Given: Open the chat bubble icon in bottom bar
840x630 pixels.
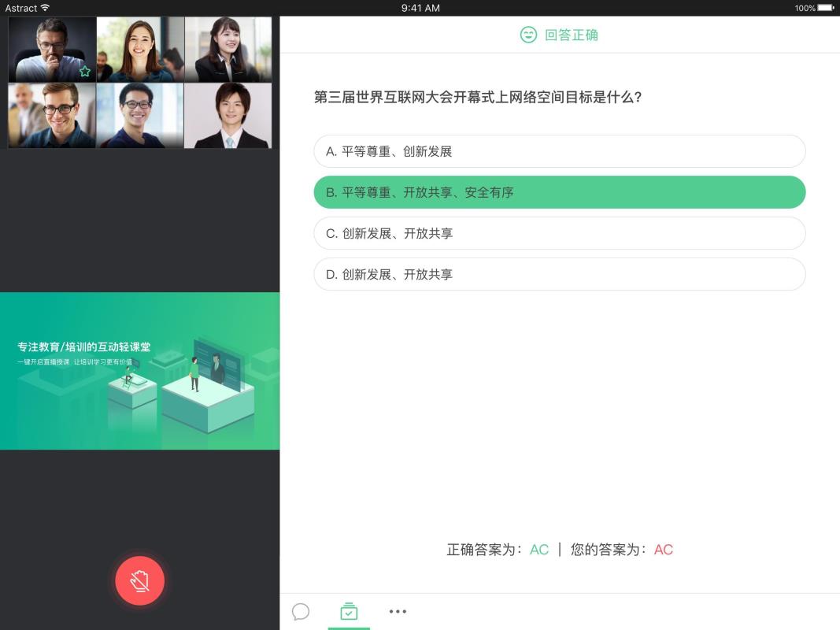Looking at the screenshot, I should [x=301, y=611].
